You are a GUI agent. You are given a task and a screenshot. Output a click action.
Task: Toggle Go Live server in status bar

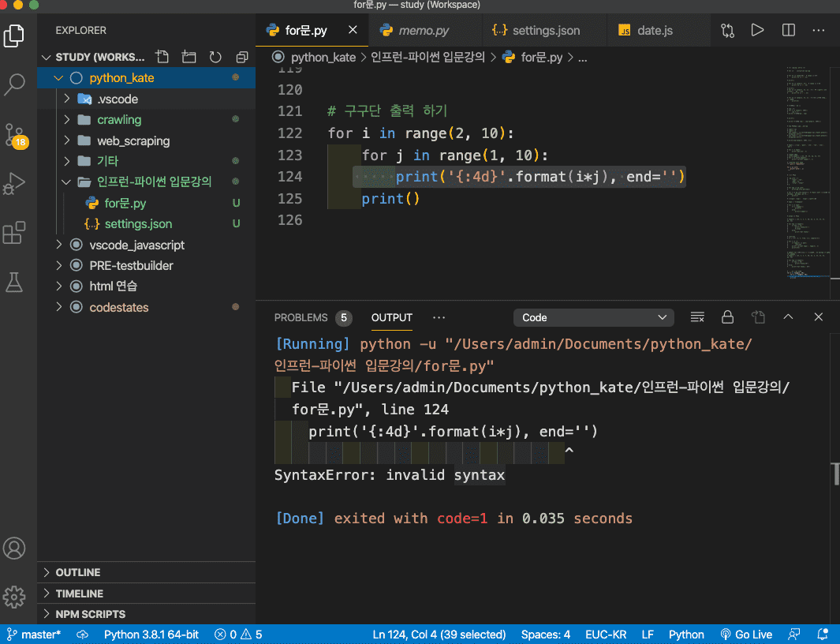746,635
